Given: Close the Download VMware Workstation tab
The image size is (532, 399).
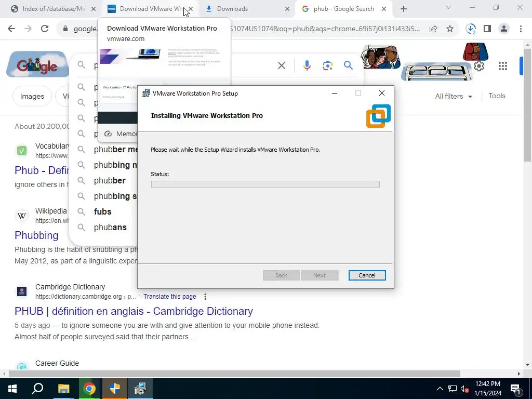Looking at the screenshot, I should coord(191,9).
